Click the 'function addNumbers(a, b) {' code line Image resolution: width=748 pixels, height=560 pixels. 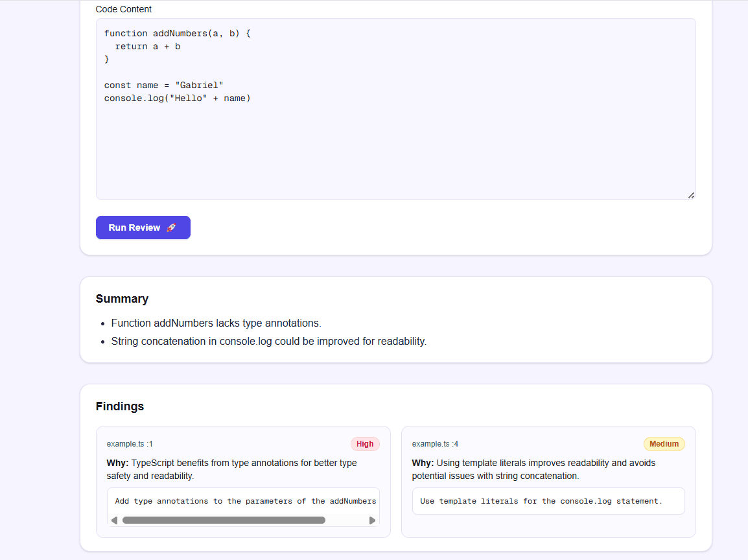click(x=178, y=34)
